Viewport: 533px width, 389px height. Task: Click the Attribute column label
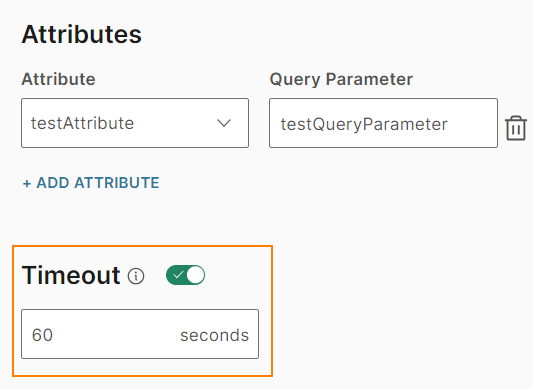tap(58, 79)
